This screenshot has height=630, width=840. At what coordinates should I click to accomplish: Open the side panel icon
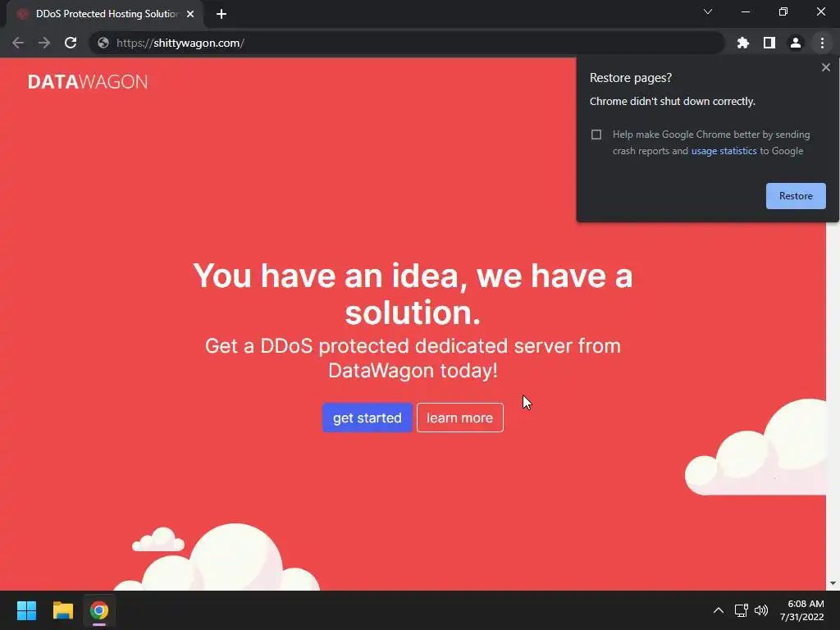(x=769, y=43)
